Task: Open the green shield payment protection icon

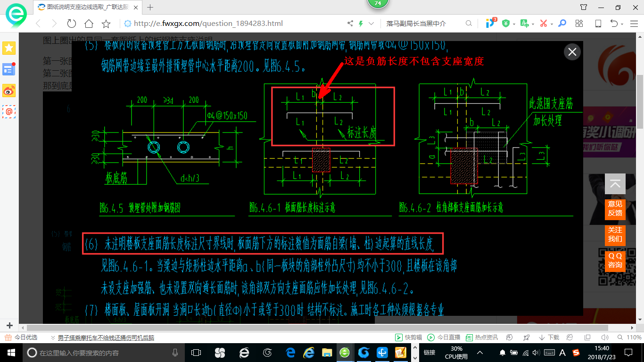Action: (x=506, y=24)
